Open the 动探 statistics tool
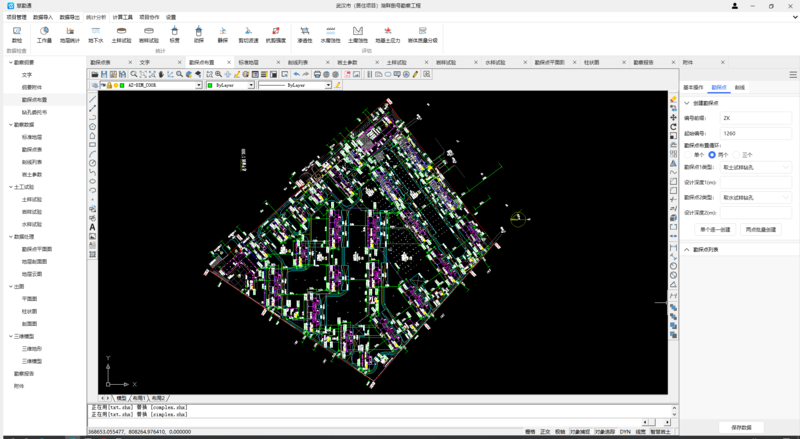Image resolution: width=800 pixels, height=439 pixels. pos(198,34)
